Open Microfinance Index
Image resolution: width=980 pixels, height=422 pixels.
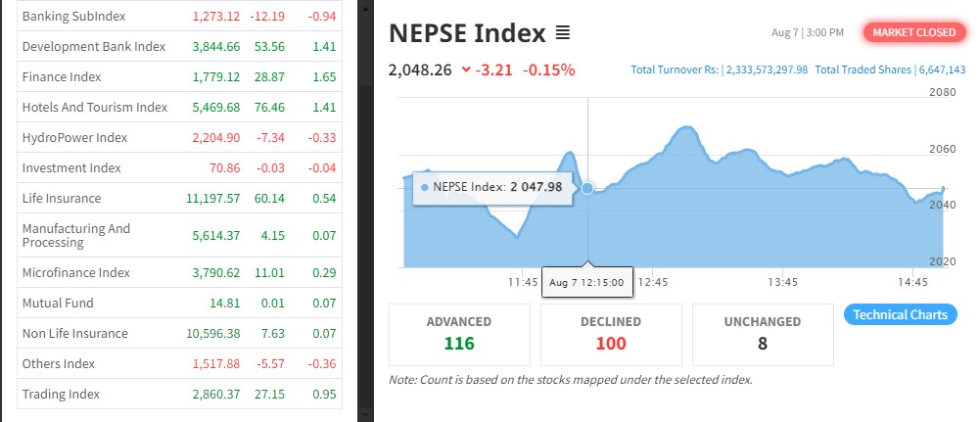click(x=75, y=272)
